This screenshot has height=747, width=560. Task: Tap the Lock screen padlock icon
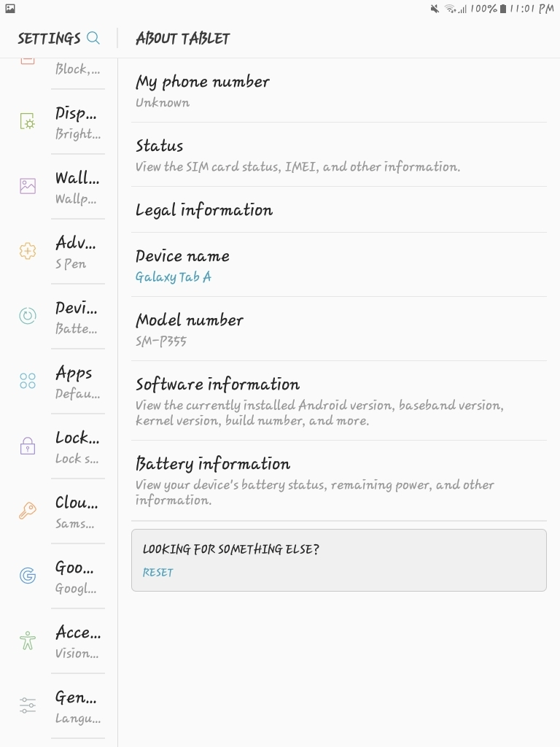[28, 446]
